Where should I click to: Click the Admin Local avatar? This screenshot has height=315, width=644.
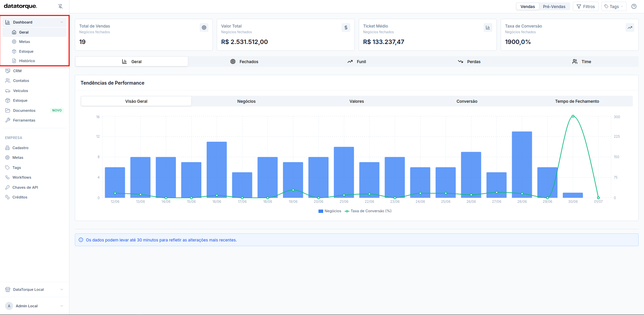[x=9, y=306]
